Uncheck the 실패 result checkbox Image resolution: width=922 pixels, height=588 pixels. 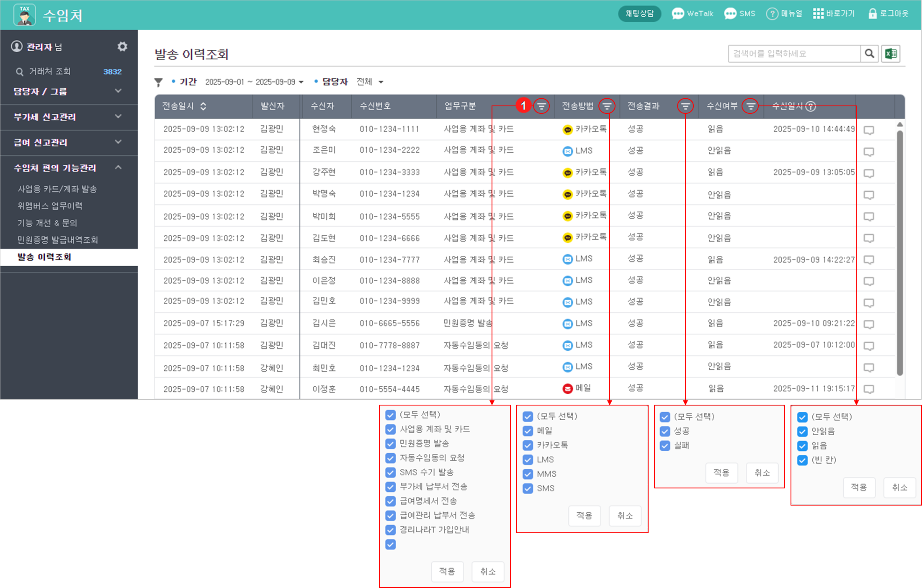pyautogui.click(x=665, y=446)
